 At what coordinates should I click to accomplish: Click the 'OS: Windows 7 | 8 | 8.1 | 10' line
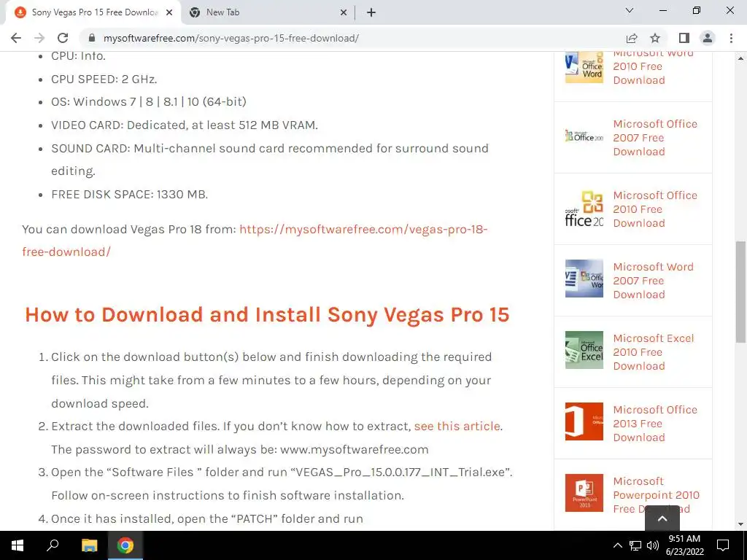coord(149,102)
